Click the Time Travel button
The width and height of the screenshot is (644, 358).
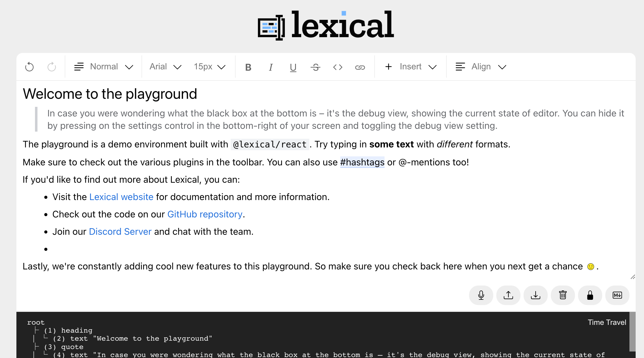click(607, 322)
